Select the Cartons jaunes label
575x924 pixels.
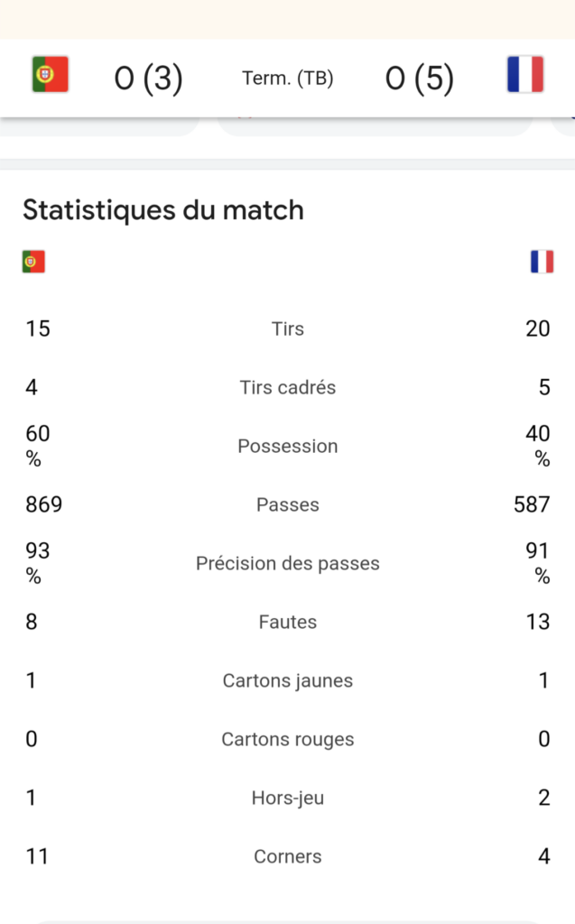pos(288,680)
